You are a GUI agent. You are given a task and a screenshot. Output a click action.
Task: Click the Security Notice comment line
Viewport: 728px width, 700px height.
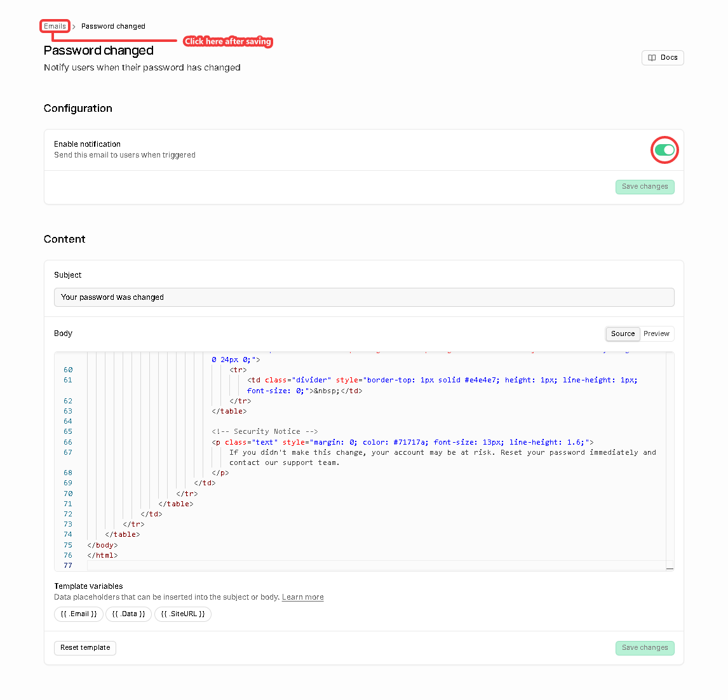265,432
